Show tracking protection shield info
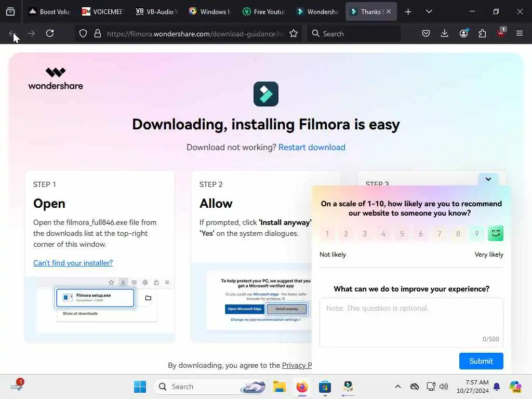The width and height of the screenshot is (532, 399). (x=83, y=33)
